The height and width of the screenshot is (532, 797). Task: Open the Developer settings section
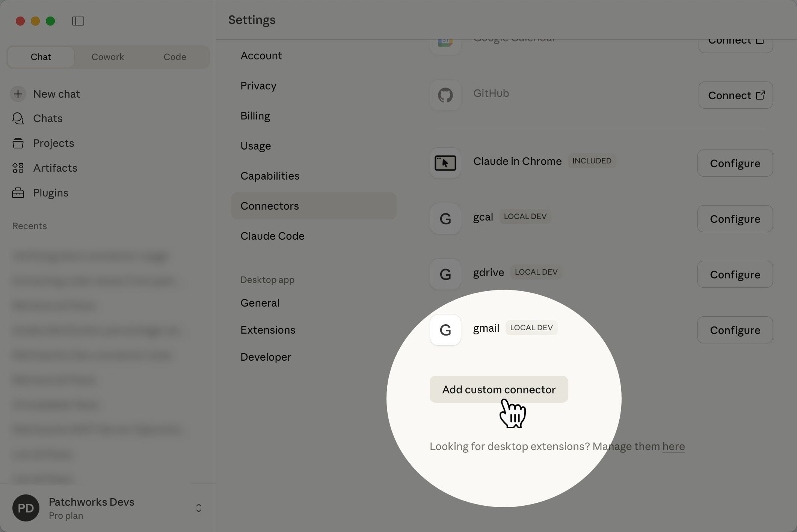click(x=266, y=357)
